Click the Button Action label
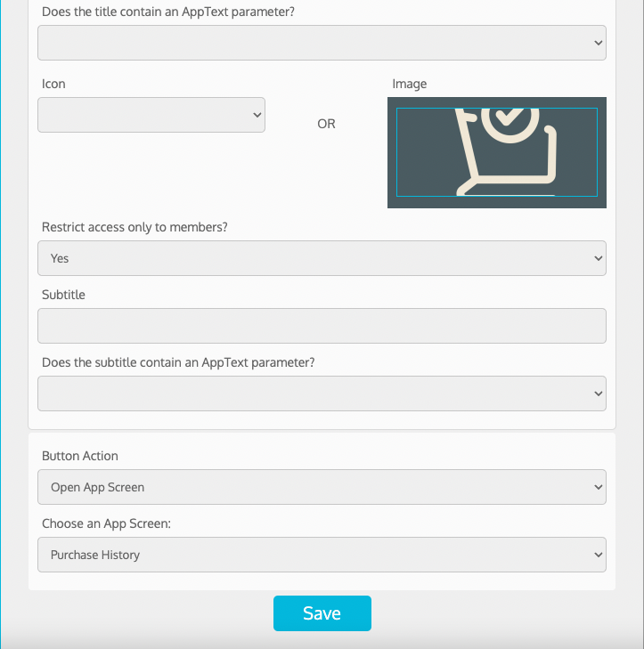Viewport: 644px width, 649px height. pyautogui.click(x=80, y=456)
